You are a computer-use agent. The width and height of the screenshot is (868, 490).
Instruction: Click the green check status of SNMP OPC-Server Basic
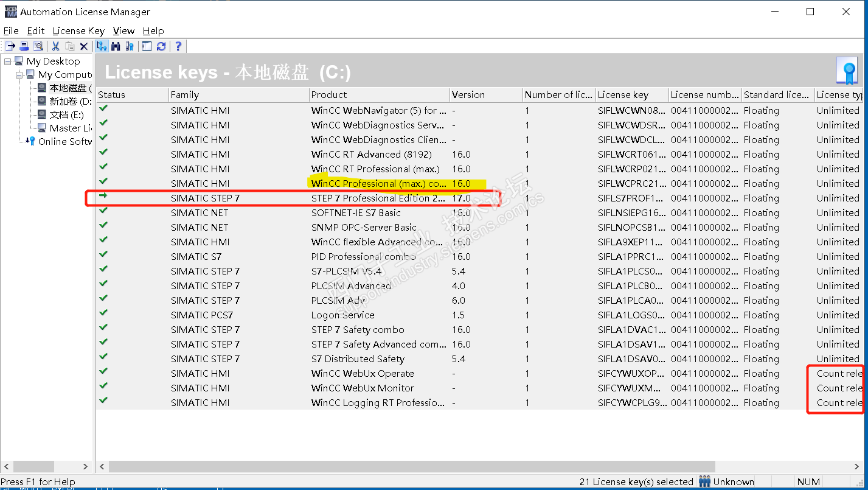point(103,225)
